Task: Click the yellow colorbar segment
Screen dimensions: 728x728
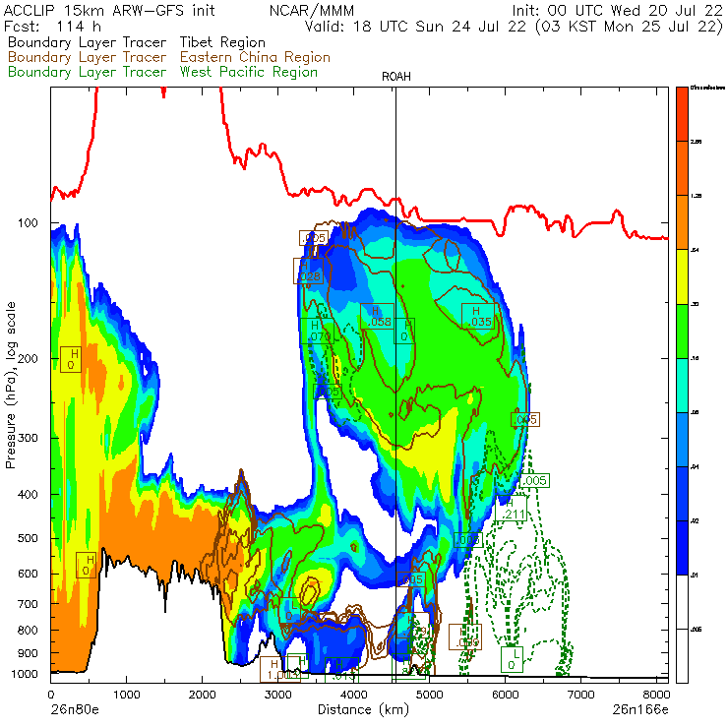Action: pos(682,276)
